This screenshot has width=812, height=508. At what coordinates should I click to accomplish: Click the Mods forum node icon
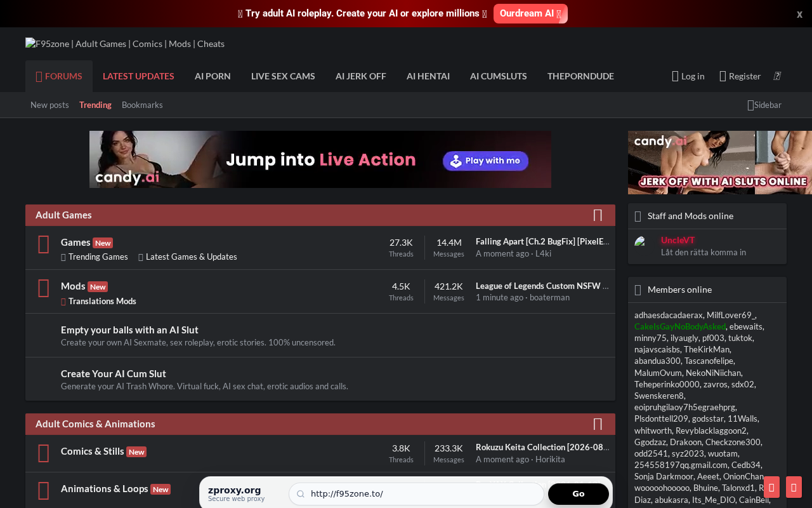pyautogui.click(x=44, y=288)
